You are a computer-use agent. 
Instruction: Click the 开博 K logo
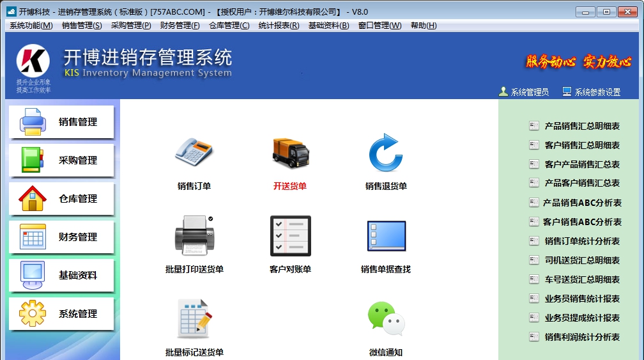click(x=33, y=61)
